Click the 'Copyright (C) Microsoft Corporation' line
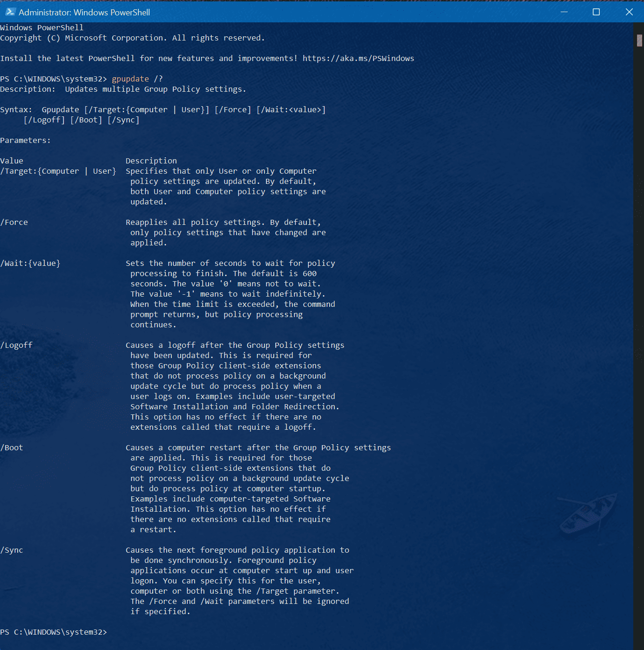The width and height of the screenshot is (644, 650). tap(132, 38)
